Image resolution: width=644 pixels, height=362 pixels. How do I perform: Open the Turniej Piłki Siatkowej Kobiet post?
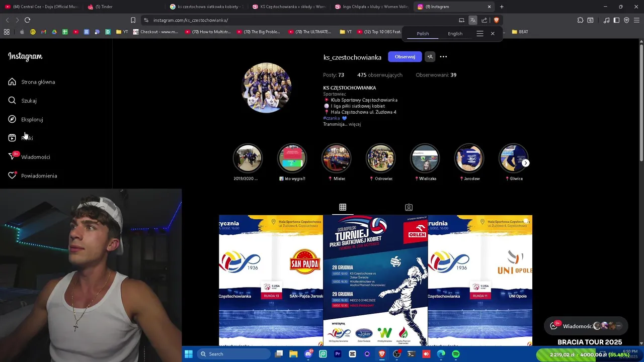pyautogui.click(x=375, y=281)
